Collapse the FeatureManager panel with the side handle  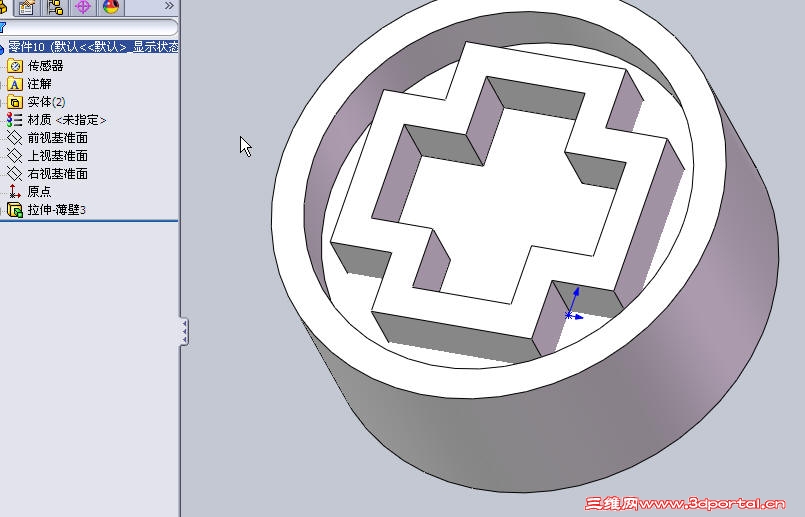(x=184, y=332)
